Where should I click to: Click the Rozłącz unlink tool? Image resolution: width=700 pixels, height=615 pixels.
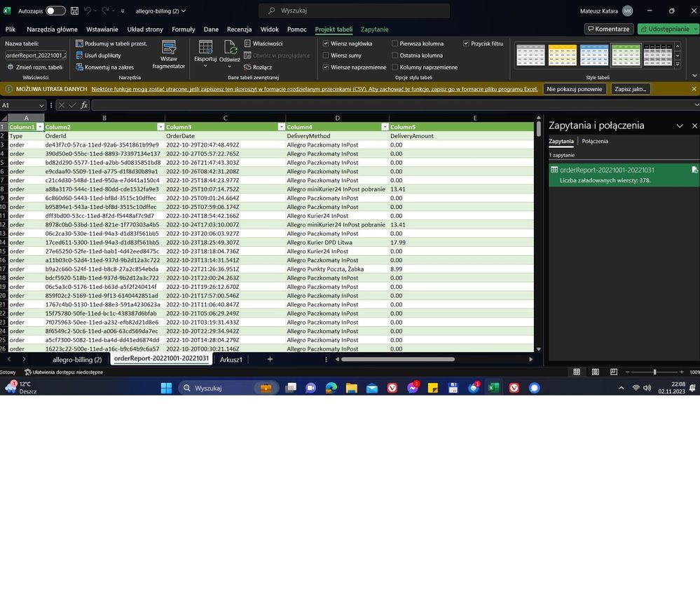point(258,67)
